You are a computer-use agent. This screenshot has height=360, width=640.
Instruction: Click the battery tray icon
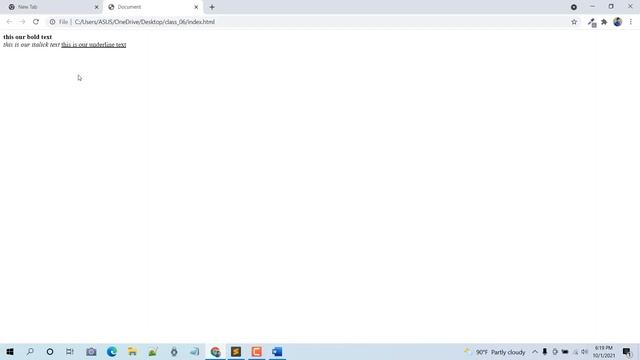[565, 352]
